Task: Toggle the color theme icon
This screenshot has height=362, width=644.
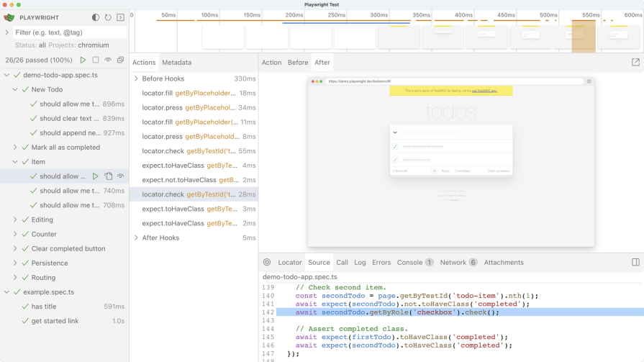Action: pyautogui.click(x=96, y=17)
